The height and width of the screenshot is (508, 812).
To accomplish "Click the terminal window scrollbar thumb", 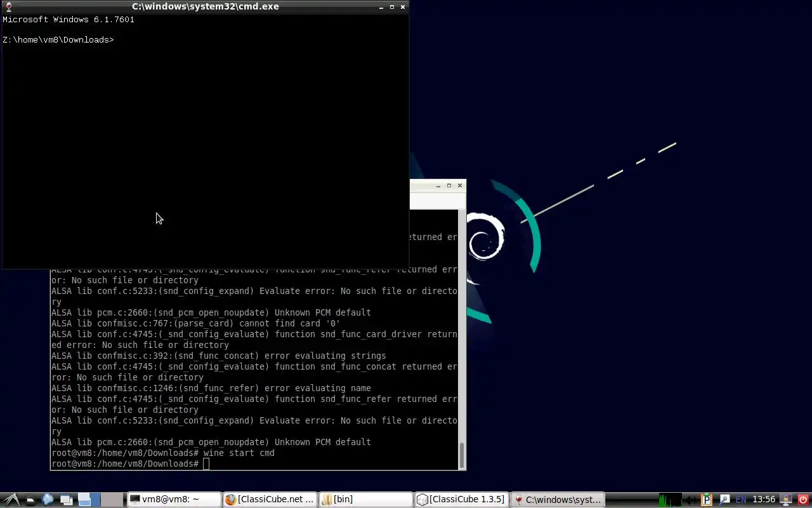I will click(x=462, y=455).
